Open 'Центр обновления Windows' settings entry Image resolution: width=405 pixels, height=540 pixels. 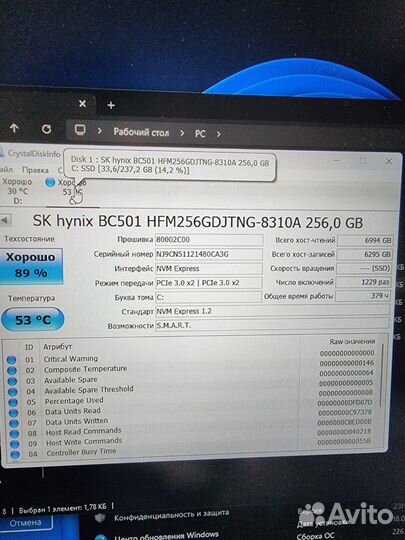(x=166, y=536)
